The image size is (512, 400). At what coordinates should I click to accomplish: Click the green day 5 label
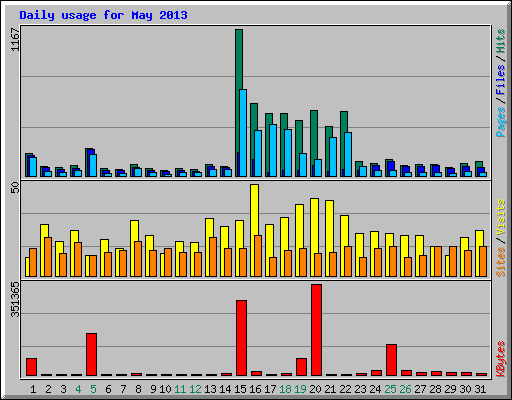pyautogui.click(x=93, y=389)
